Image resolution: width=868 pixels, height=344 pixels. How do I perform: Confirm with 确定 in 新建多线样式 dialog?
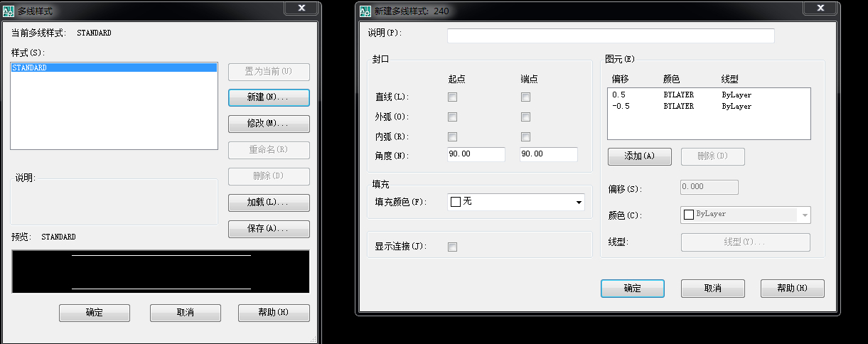point(633,288)
